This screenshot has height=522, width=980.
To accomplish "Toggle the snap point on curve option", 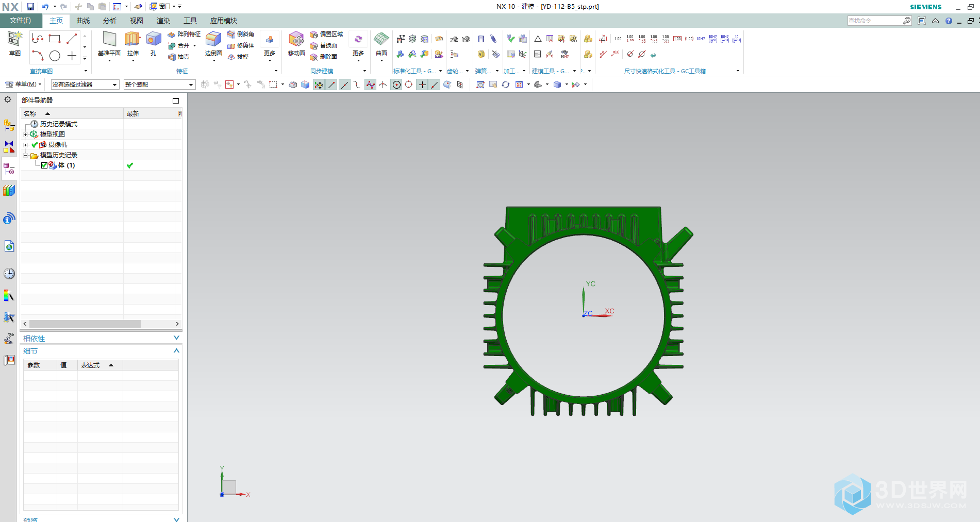I will pyautogui.click(x=435, y=85).
